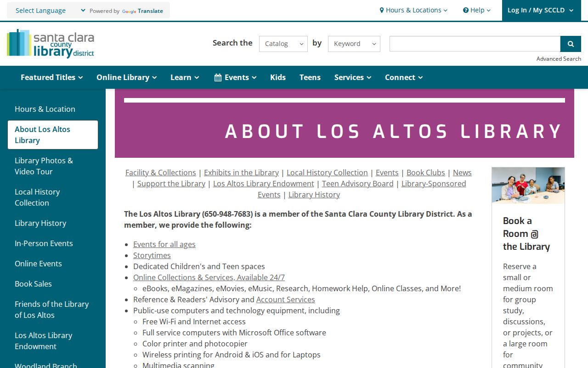Select About Los Altos Library sidebar item
Screen dimensions: 588x368
(x=53, y=135)
